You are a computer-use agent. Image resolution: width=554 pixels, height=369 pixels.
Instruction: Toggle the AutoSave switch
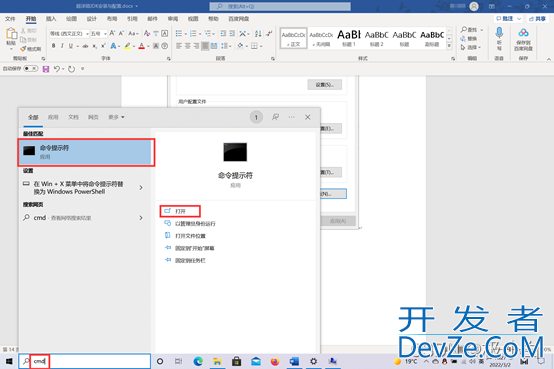tap(31, 69)
